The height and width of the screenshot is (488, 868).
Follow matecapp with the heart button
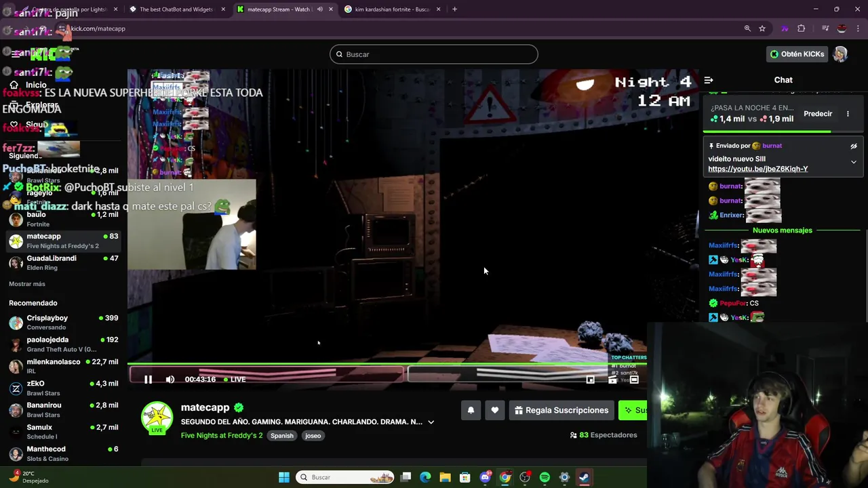click(495, 410)
